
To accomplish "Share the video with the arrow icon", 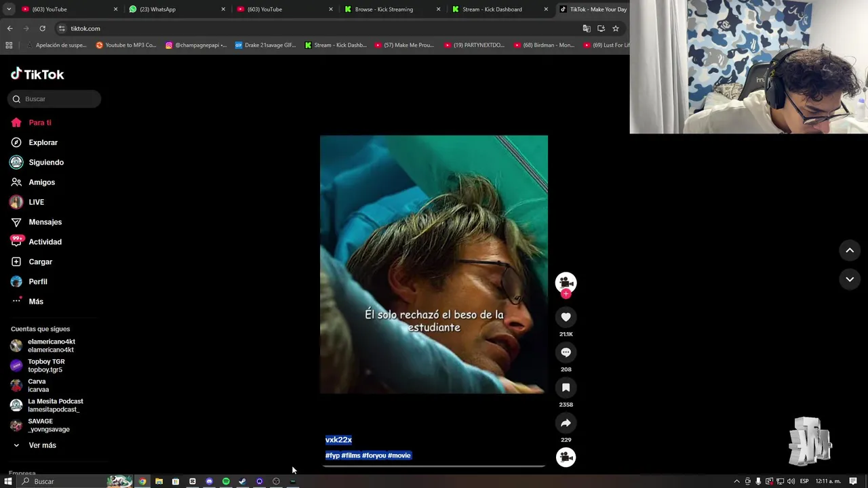I will click(x=566, y=423).
